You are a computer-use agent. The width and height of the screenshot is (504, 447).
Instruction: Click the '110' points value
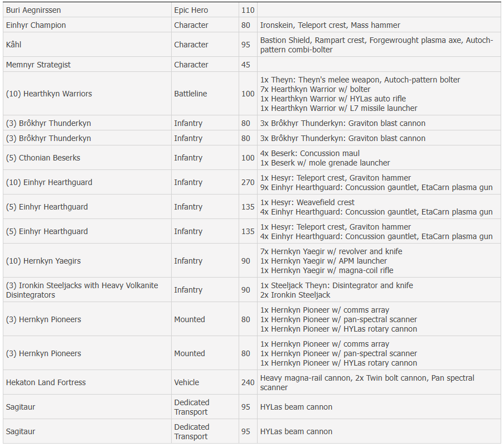click(248, 10)
